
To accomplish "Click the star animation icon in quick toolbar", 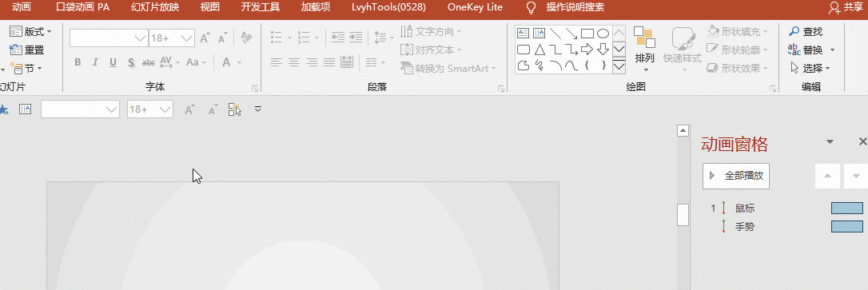I will tap(3, 109).
